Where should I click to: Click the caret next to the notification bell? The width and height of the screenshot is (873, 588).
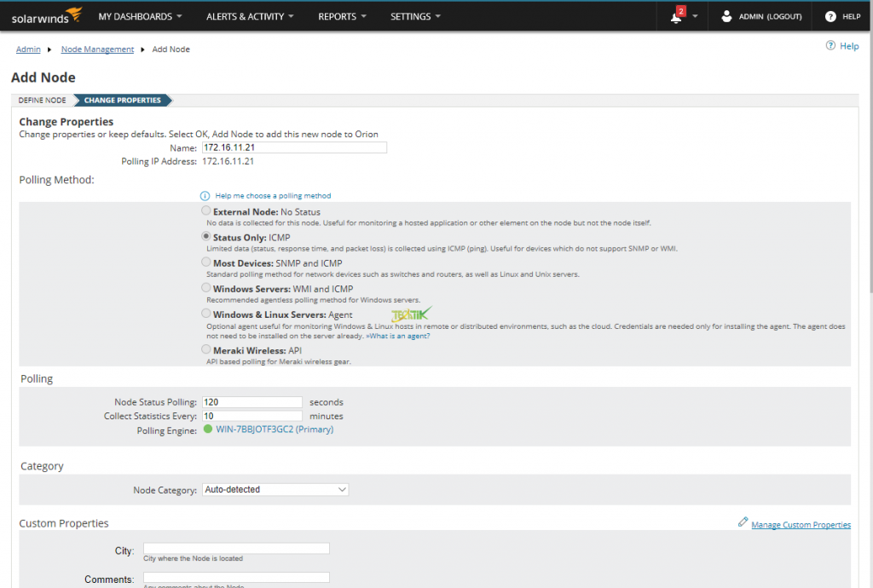(697, 15)
